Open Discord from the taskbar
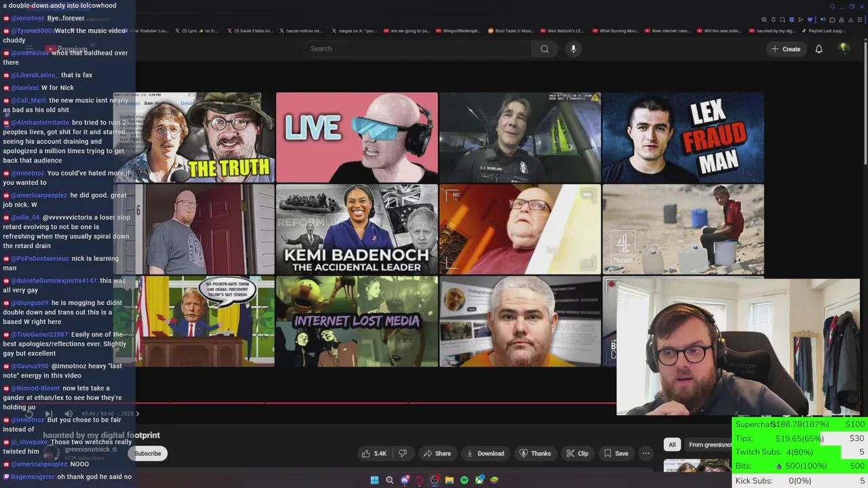 point(405,480)
